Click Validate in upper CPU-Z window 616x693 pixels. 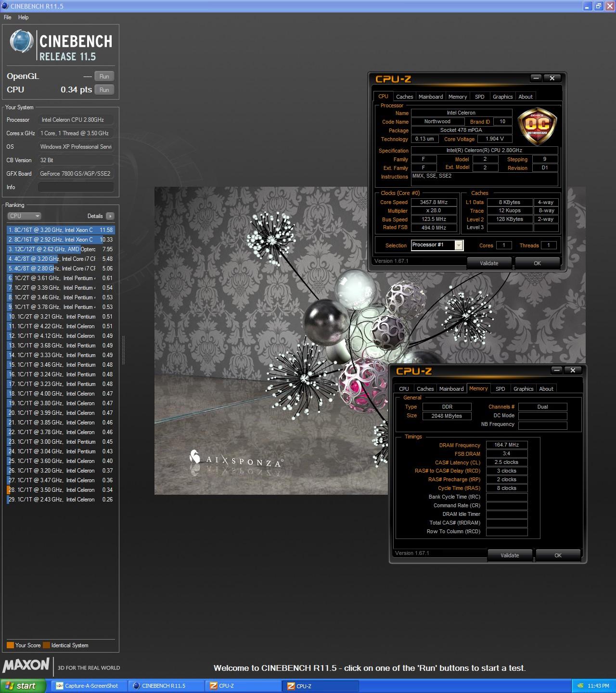[x=489, y=263]
